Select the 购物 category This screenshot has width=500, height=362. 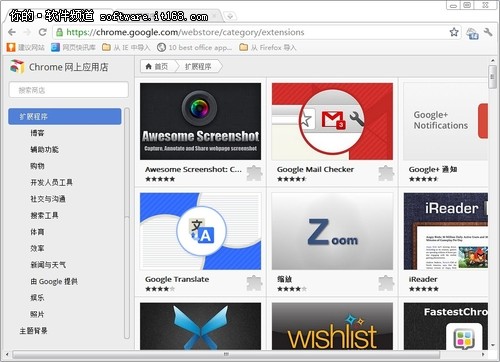[37, 166]
